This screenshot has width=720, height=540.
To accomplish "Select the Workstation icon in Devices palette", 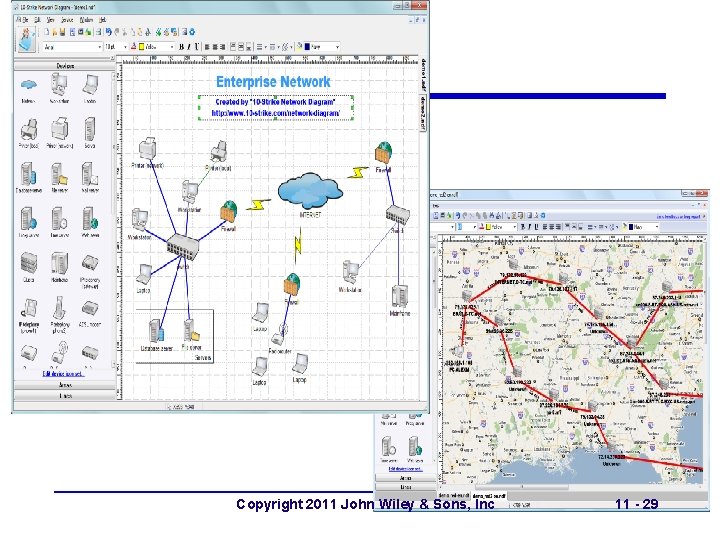I will 59,84.
